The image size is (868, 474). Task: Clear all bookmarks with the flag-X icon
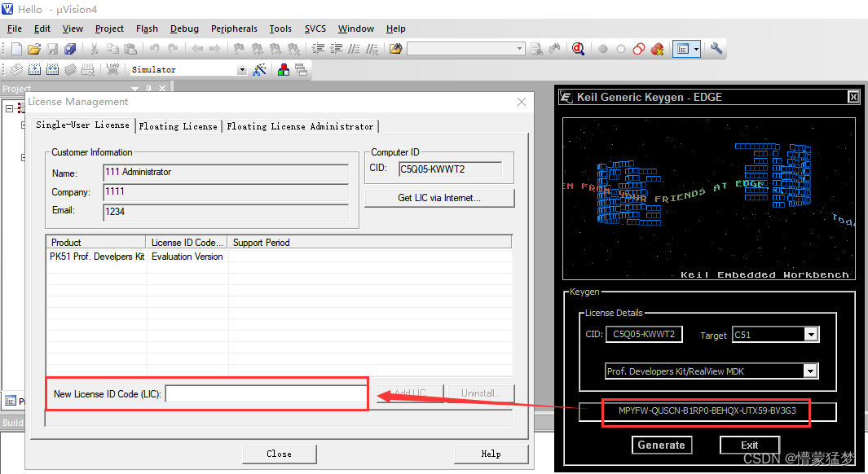pyautogui.click(x=293, y=49)
